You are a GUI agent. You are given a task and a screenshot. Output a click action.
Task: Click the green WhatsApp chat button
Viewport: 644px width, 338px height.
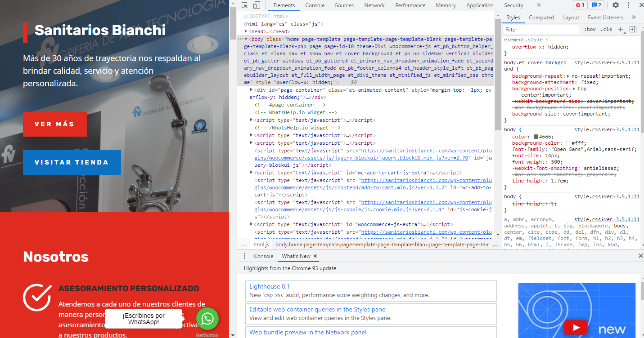coord(207,319)
